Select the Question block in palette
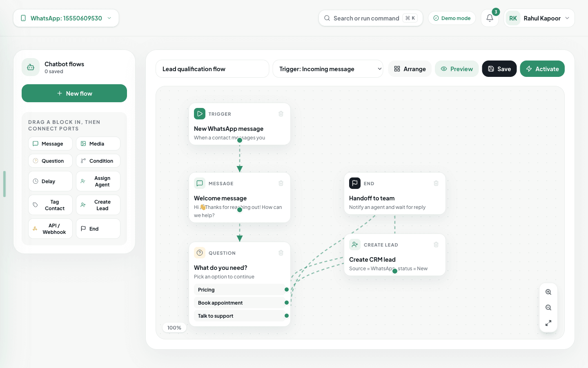This screenshot has width=588, height=368. pos(50,161)
